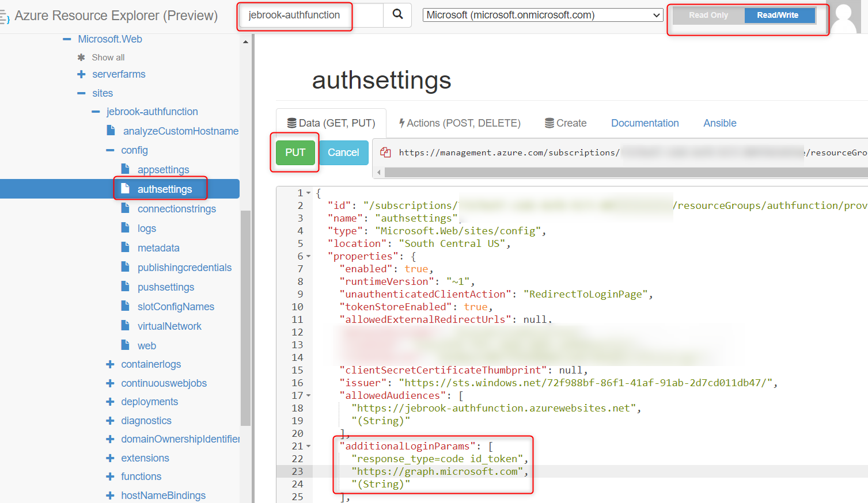Image resolution: width=868 pixels, height=503 pixels.
Task: Click the search magnifier icon
Action: coord(396,16)
